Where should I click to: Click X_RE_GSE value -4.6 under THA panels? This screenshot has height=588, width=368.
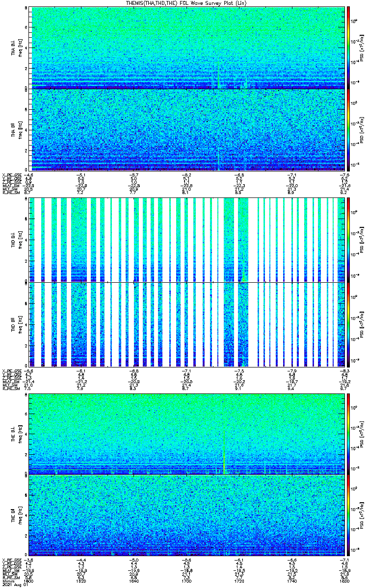click(29, 175)
